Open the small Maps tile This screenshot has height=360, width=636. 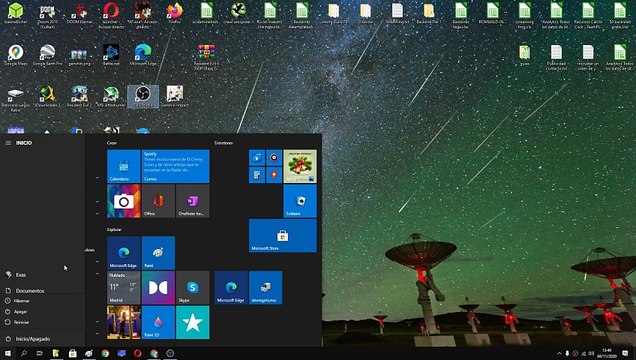coord(274,175)
